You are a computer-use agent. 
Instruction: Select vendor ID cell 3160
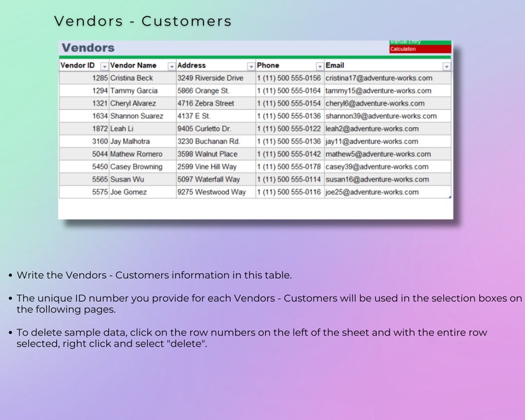84,142
